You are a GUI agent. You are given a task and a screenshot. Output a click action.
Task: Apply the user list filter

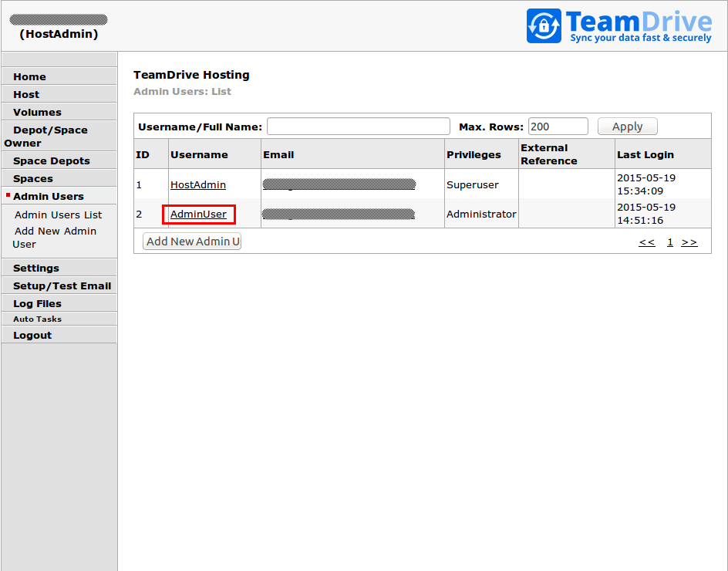627,127
